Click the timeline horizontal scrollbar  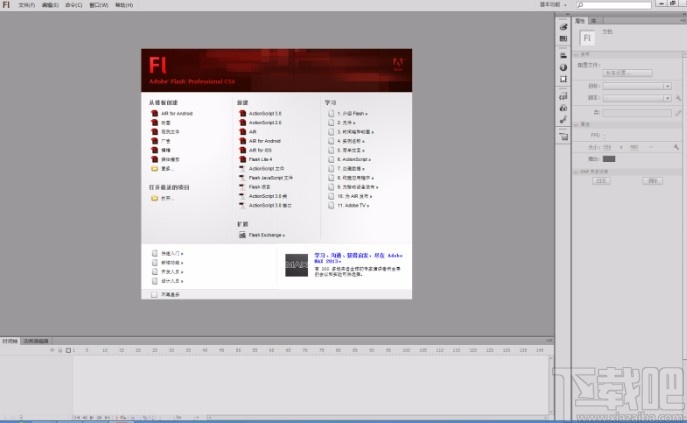pos(377,418)
